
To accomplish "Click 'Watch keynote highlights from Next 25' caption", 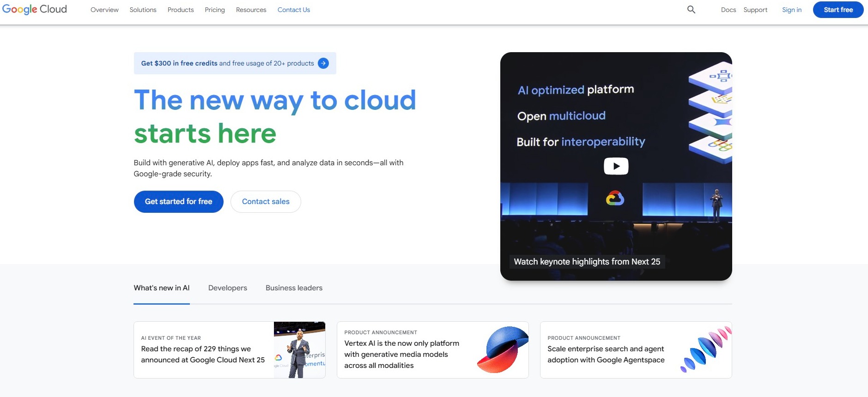I will point(587,262).
